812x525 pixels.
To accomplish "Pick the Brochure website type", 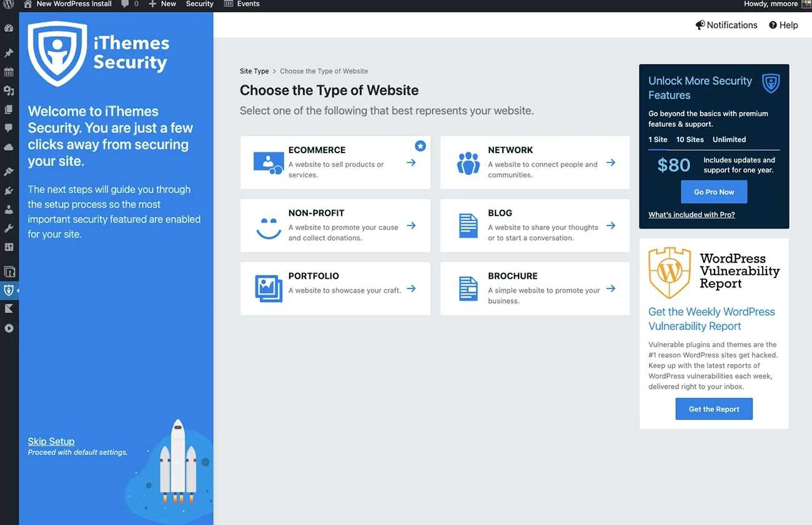I will [535, 288].
